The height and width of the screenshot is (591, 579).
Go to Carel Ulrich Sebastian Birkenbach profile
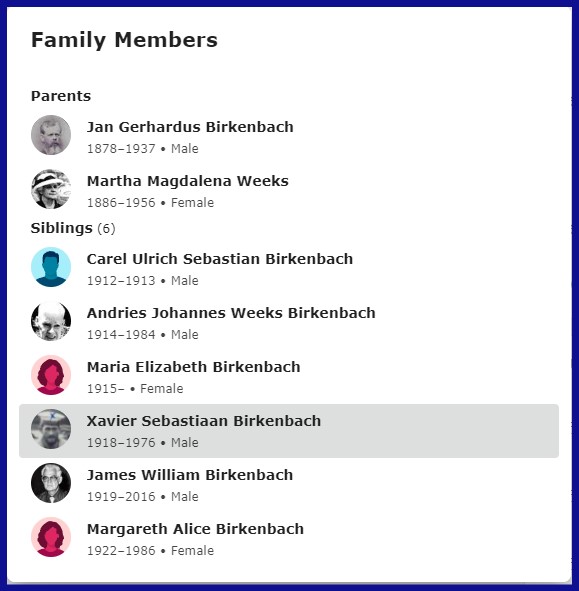220,259
